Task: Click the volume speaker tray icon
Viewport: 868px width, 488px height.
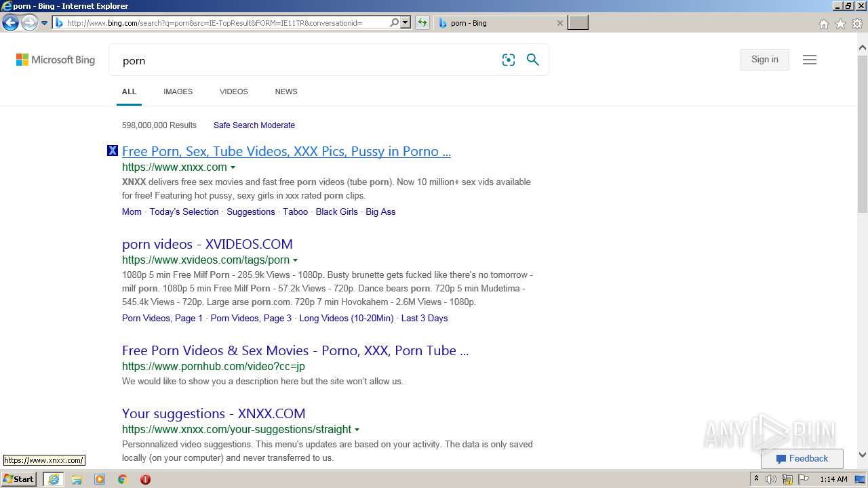Action: 771,479
